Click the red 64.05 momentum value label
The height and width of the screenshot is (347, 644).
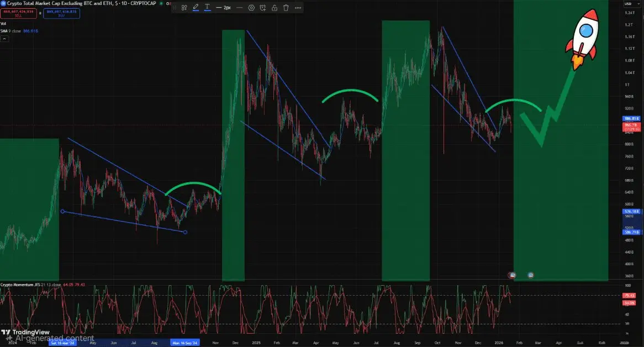[x=629, y=303]
